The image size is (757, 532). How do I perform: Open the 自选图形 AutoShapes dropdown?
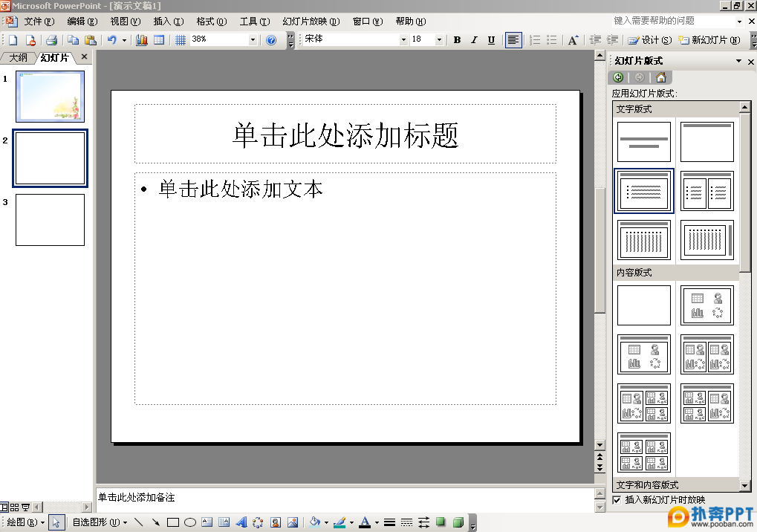click(x=100, y=522)
